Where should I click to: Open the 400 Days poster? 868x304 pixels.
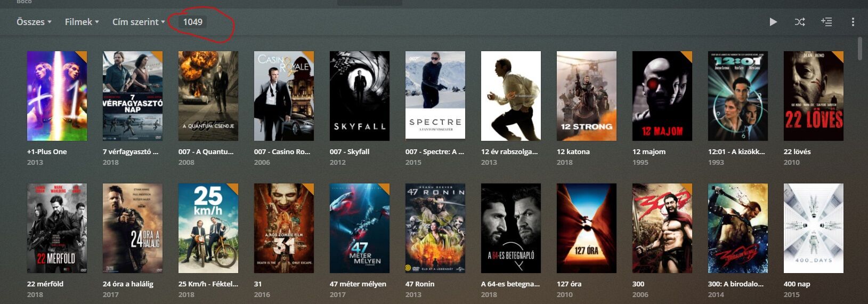pyautogui.click(x=814, y=228)
